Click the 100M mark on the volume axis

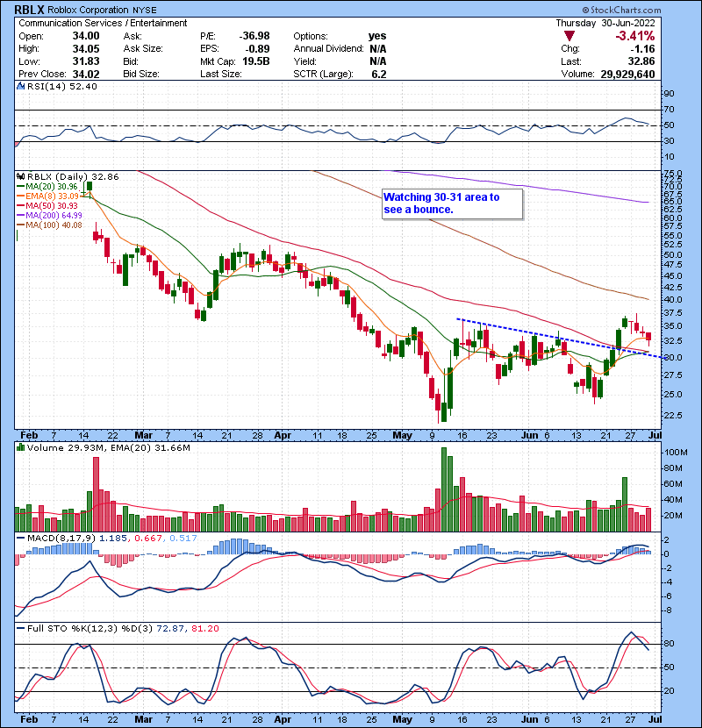(x=676, y=453)
